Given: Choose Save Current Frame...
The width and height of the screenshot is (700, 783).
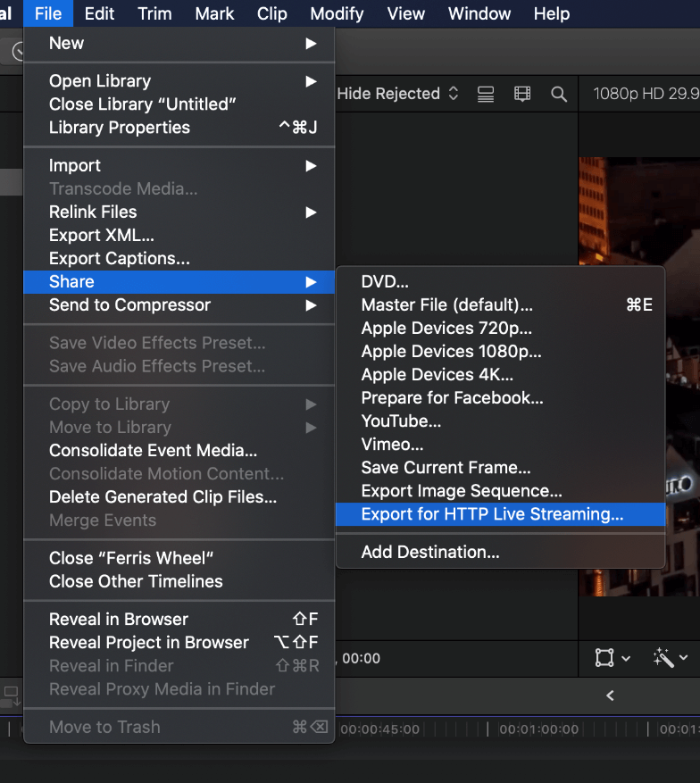Looking at the screenshot, I should tap(500, 468).
